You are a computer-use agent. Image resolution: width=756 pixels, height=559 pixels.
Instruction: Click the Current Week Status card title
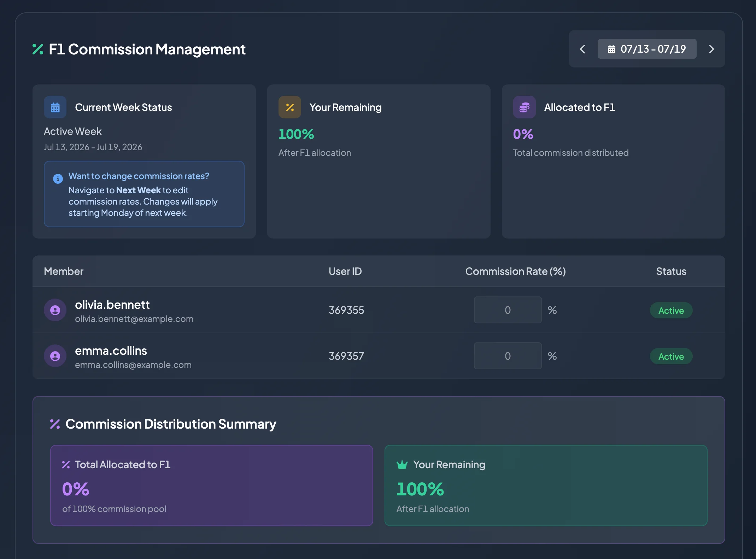point(123,107)
